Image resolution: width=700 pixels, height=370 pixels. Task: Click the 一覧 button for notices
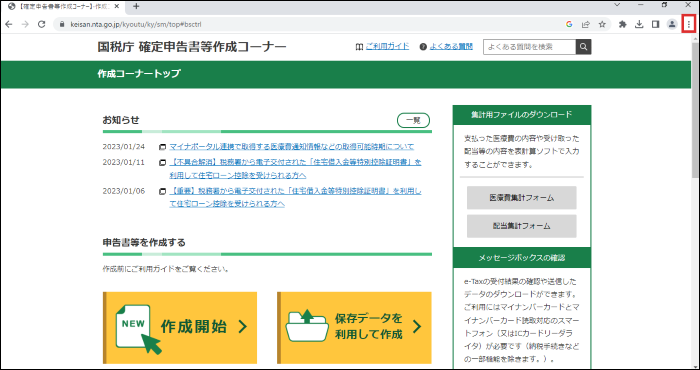[x=413, y=121]
